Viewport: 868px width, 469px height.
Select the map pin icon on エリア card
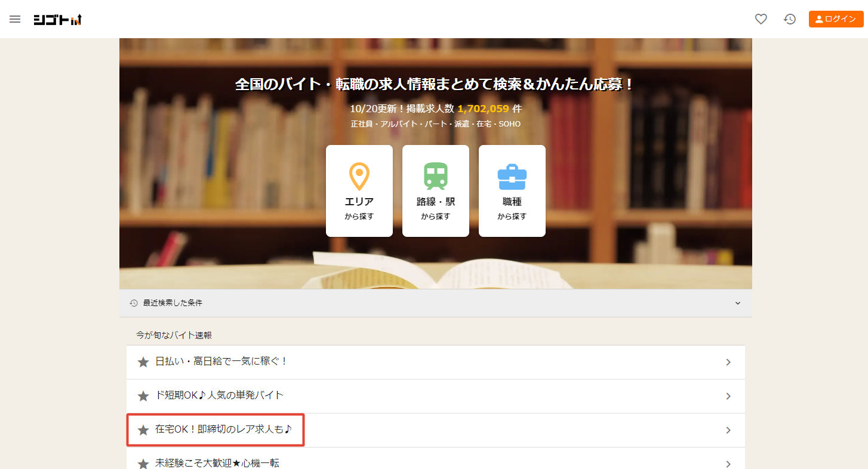359,177
